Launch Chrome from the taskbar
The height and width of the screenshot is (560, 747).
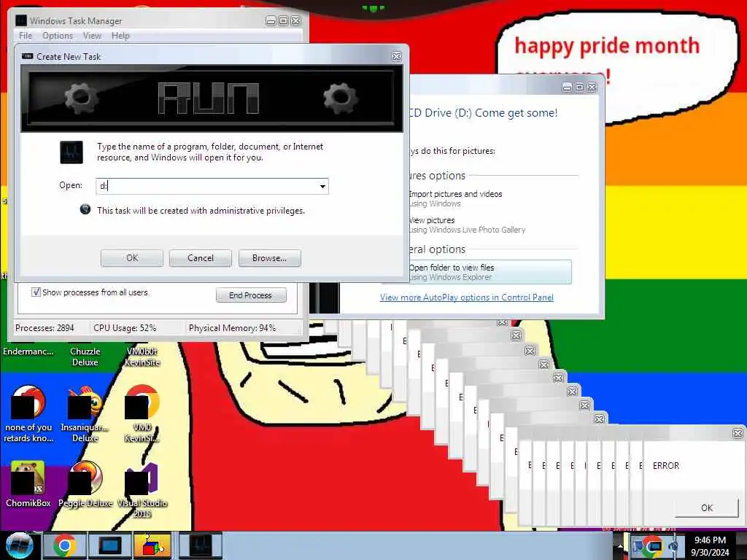[64, 545]
